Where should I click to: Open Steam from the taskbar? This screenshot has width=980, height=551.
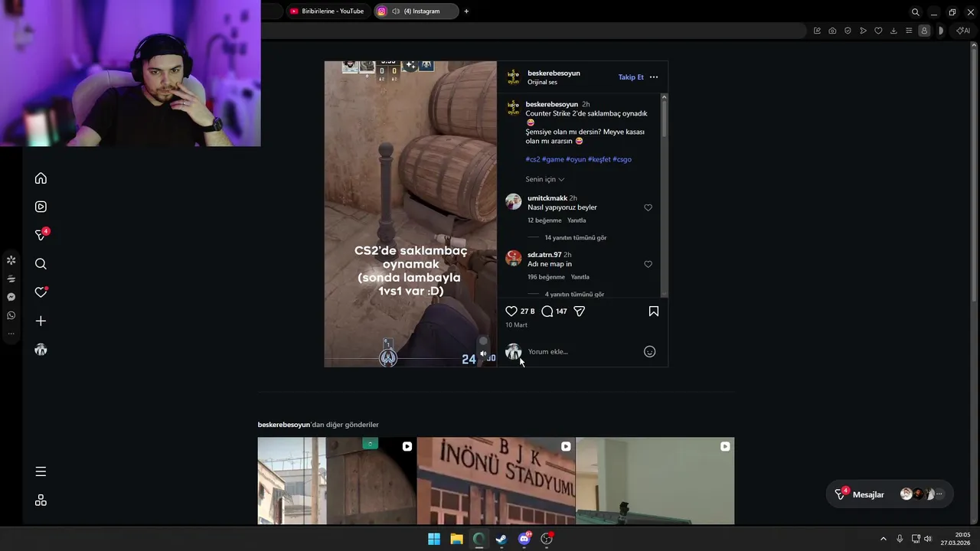[x=501, y=539]
